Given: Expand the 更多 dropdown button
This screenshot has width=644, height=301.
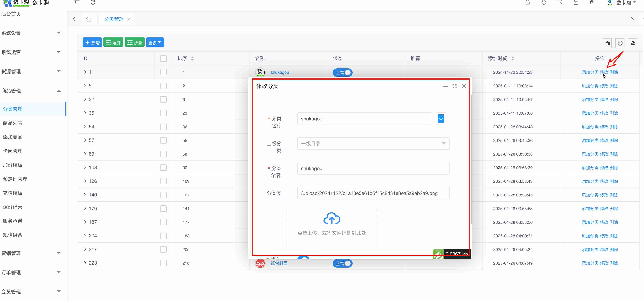Looking at the screenshot, I should pos(155,42).
